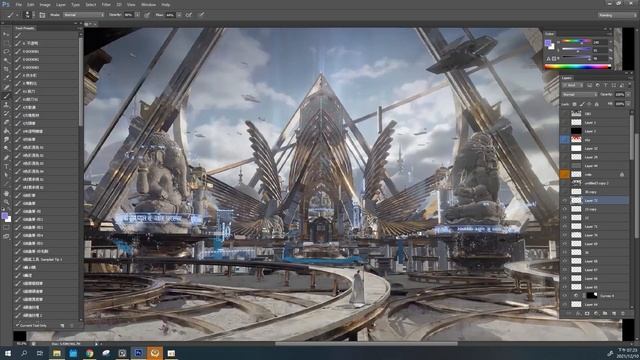Create a new group in the Layers panel
The width and height of the screenshot is (640, 360).
point(605,313)
